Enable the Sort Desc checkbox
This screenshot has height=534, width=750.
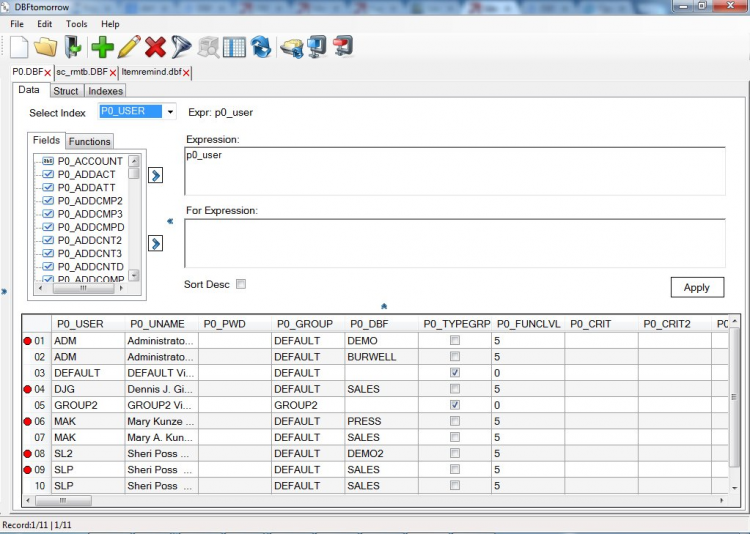[x=240, y=284]
